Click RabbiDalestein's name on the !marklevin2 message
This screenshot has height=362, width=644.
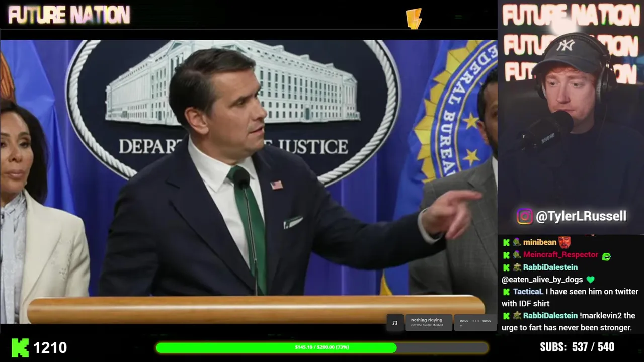[x=550, y=316]
